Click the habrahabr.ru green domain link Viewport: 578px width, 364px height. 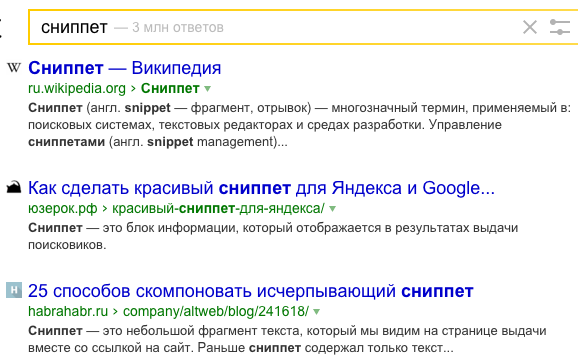click(x=68, y=311)
